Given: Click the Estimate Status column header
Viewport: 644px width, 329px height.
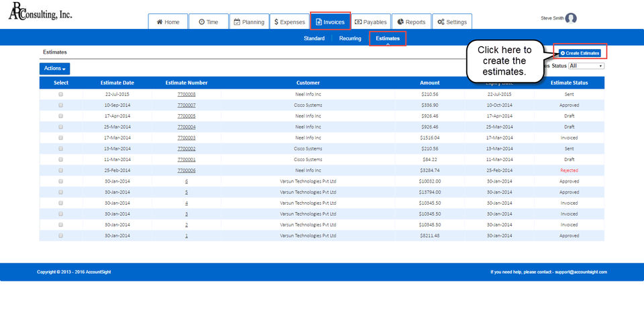Looking at the screenshot, I should [x=570, y=83].
